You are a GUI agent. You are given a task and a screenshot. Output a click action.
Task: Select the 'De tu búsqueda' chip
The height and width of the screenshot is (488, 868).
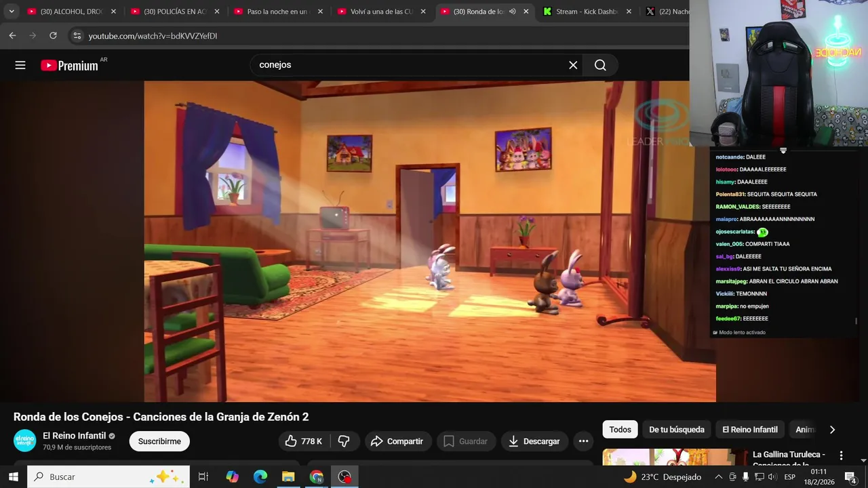point(677,430)
